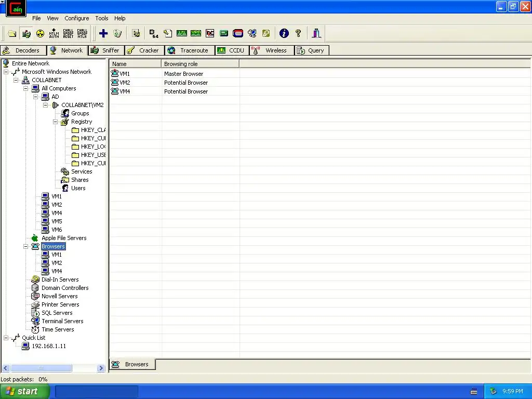Click the CHALL SPOOF NTLM toolbar icon

click(x=82, y=33)
